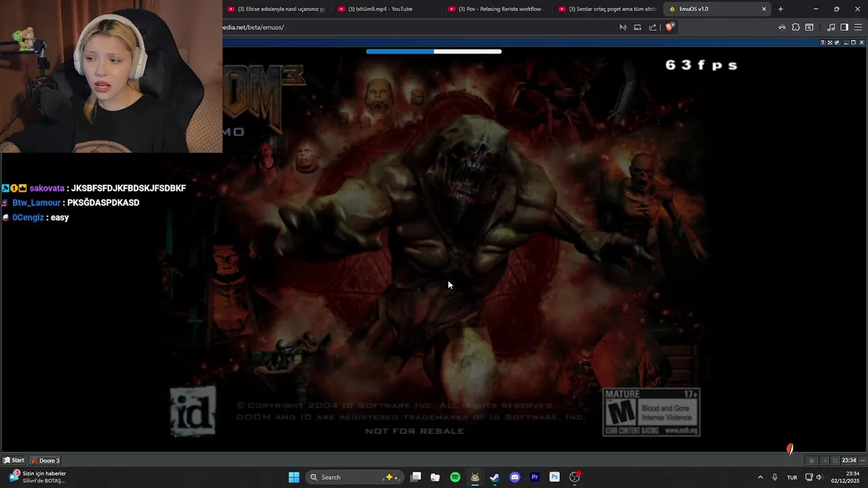Open a new browser tab with plus

[x=781, y=9]
